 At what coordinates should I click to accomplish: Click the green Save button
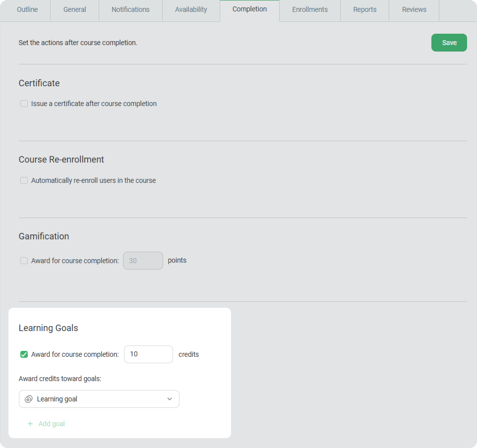[x=449, y=43]
